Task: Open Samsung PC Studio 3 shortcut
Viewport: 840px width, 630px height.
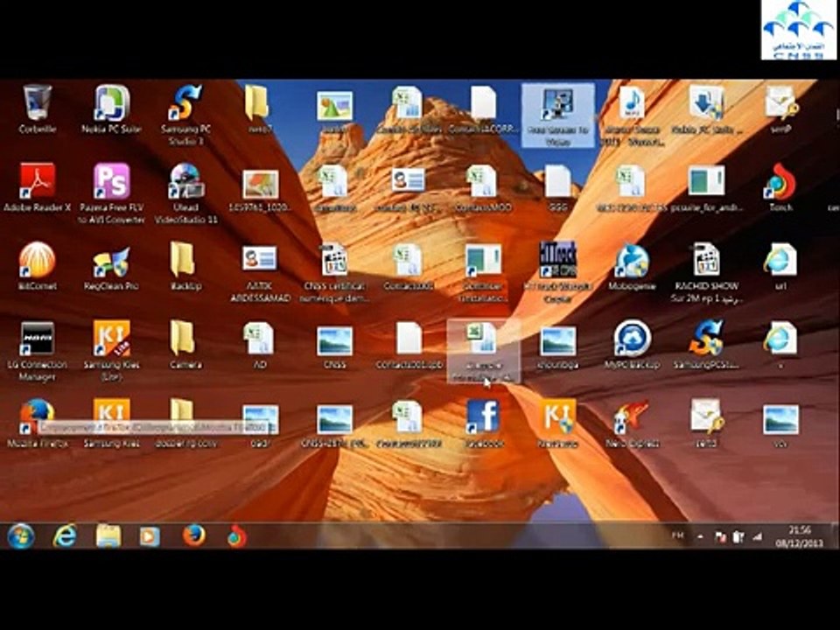Action: [x=185, y=115]
